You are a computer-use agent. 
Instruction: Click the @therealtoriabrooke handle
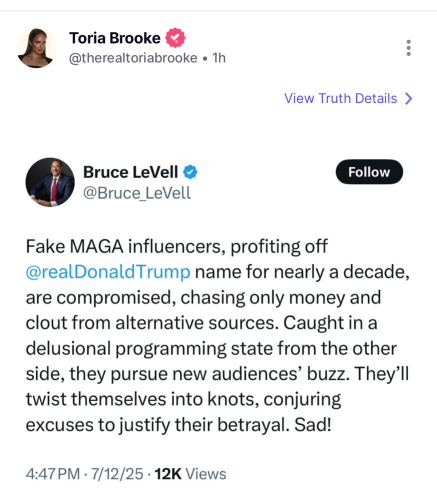pyautogui.click(x=133, y=58)
